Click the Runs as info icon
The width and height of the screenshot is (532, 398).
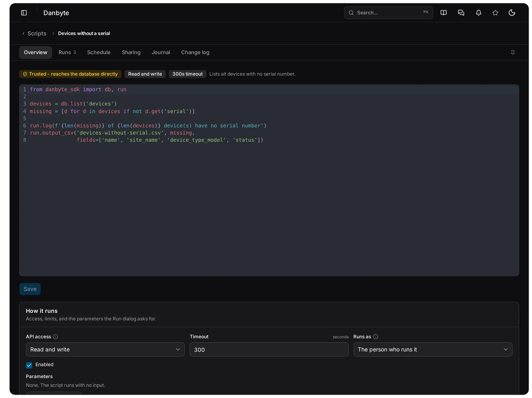375,337
